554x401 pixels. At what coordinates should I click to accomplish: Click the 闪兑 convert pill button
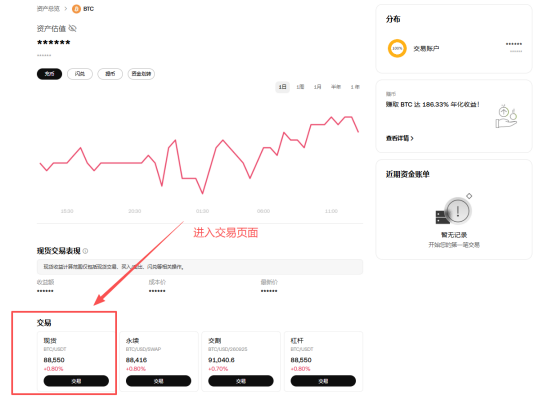tap(80, 74)
